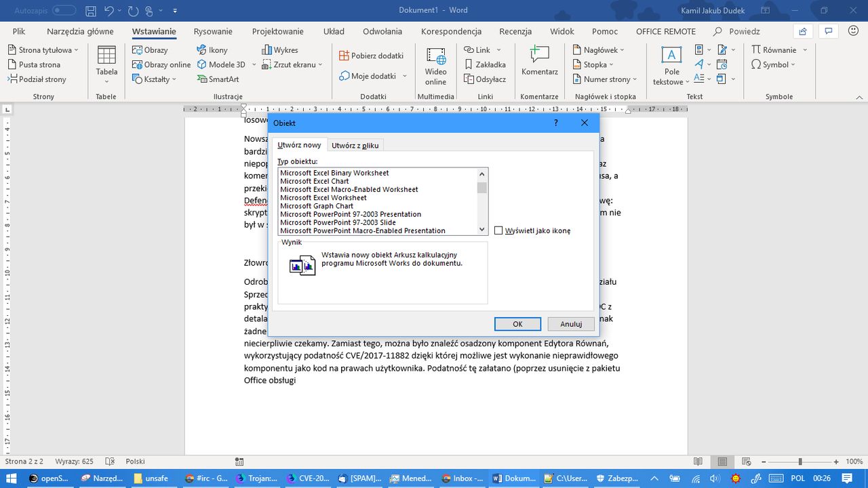This screenshot has width=868, height=488.
Task: Click the Share icon in the ribbon corner
Action: point(803,31)
